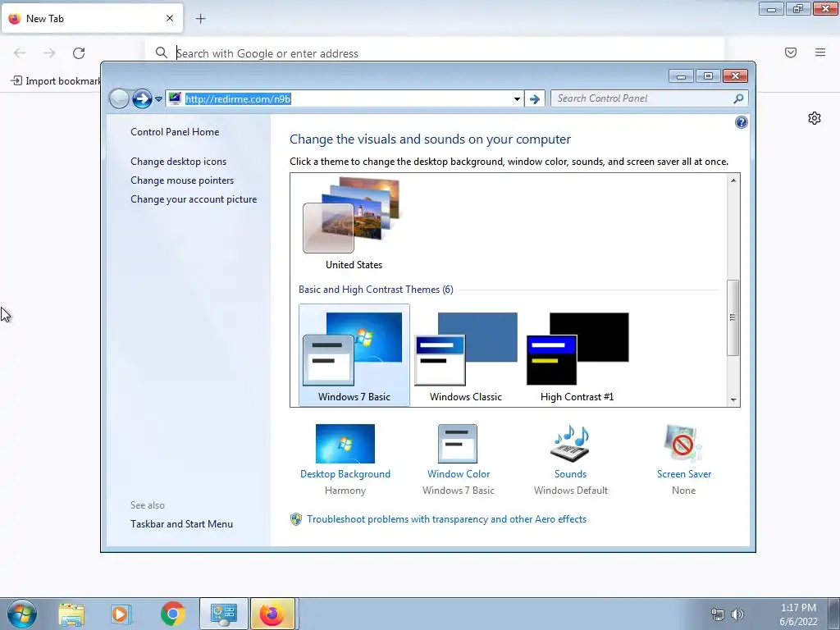Click Basic and High Contrast Themes heading

(x=376, y=290)
